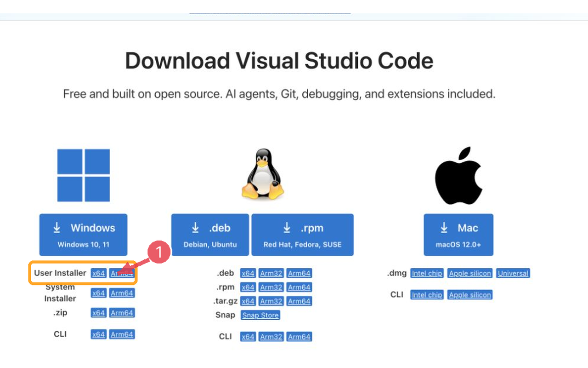Choose Linux .deb Arm32 link
Viewport: 588px width, 368px height.
pyautogui.click(x=271, y=273)
